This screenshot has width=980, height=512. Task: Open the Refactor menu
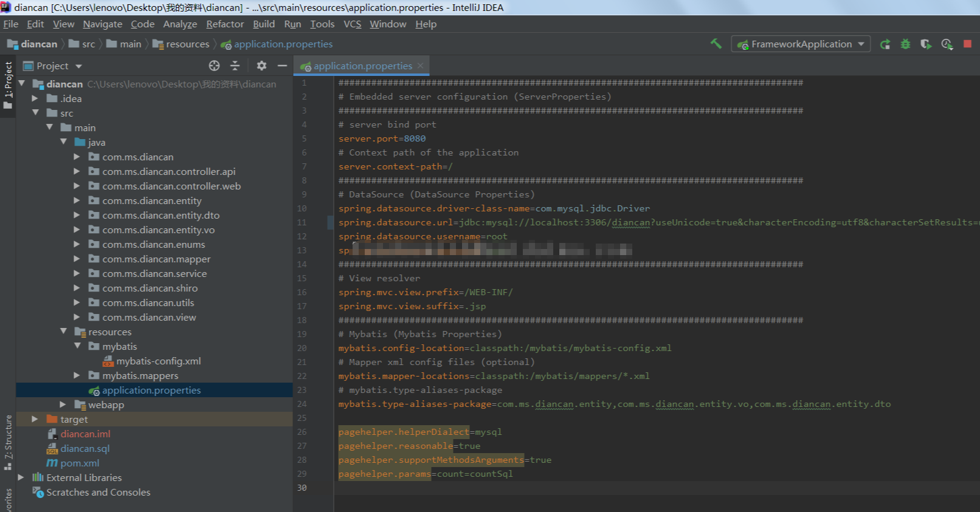225,24
